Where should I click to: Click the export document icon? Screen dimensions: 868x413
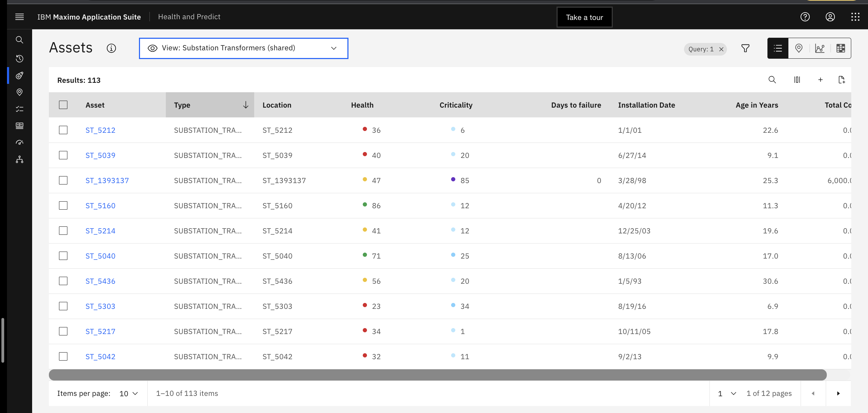coord(841,80)
